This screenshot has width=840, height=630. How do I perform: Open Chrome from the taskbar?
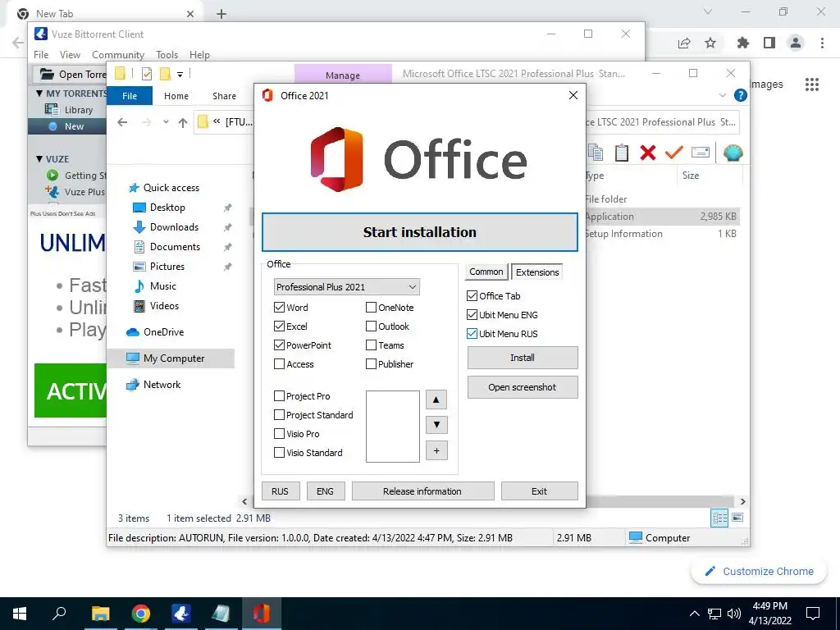(141, 614)
